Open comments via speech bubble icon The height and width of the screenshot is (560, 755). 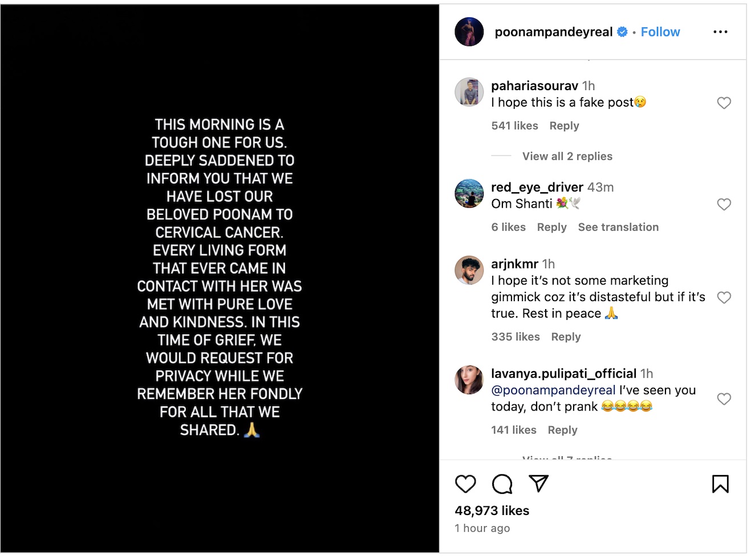(502, 484)
